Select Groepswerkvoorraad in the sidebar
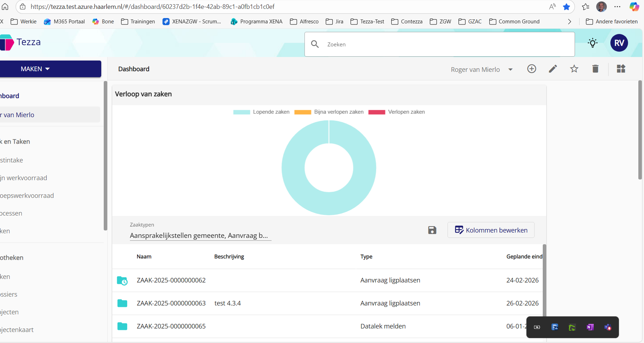 [x=27, y=196]
